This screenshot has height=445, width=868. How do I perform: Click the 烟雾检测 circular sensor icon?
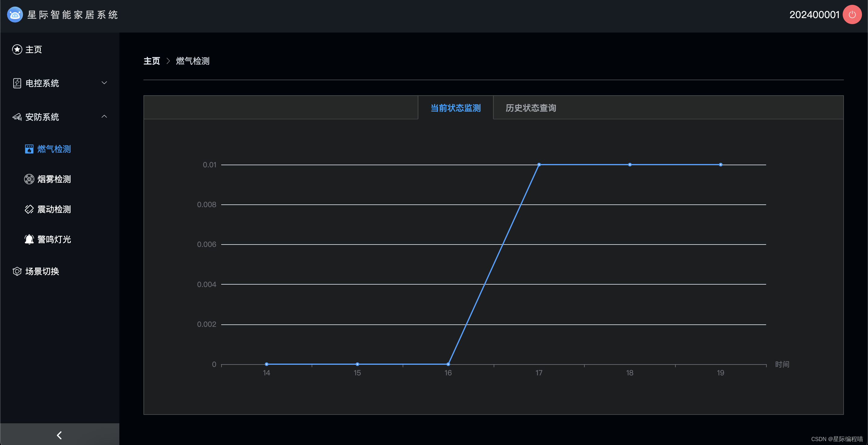click(29, 179)
